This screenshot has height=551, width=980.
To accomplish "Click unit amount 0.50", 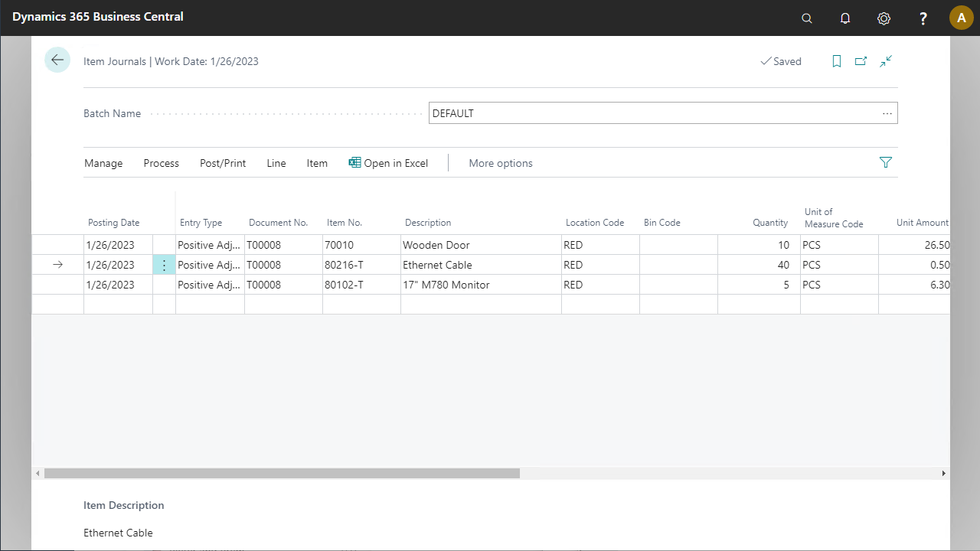I will pyautogui.click(x=914, y=265).
